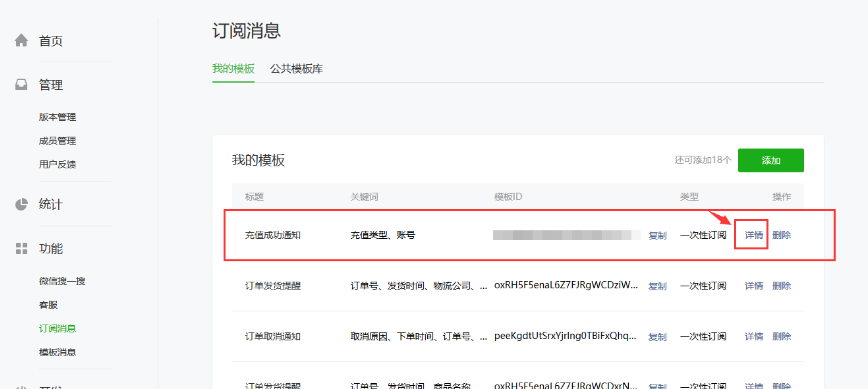The height and width of the screenshot is (389, 868).
Task: Copy the template ID of 充值成功通知
Action: pos(657,236)
